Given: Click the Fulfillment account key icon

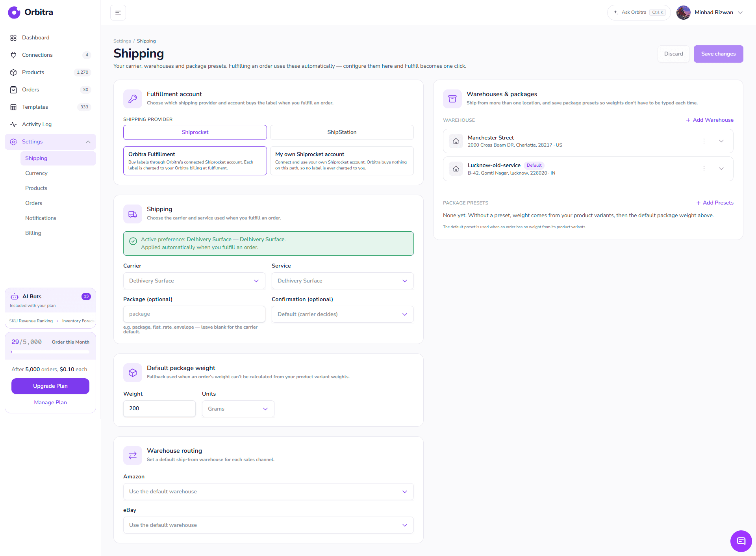Looking at the screenshot, I should [133, 99].
